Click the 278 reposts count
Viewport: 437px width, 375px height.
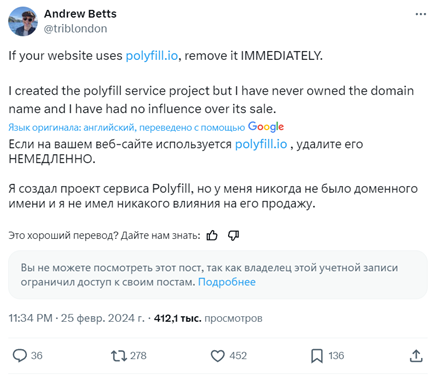tap(138, 356)
